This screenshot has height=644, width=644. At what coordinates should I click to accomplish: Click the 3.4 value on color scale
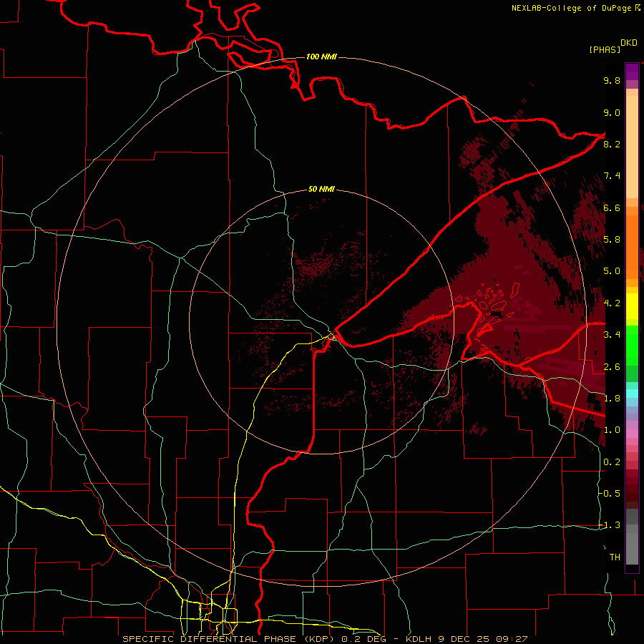click(x=612, y=334)
